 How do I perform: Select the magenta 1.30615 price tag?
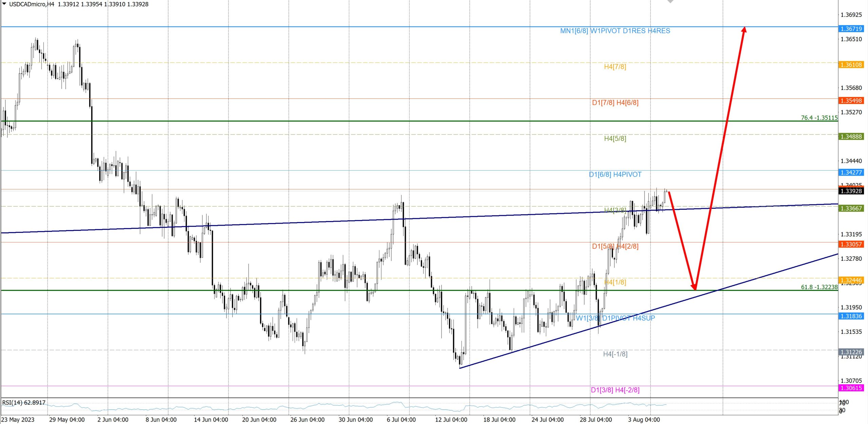pos(851,388)
